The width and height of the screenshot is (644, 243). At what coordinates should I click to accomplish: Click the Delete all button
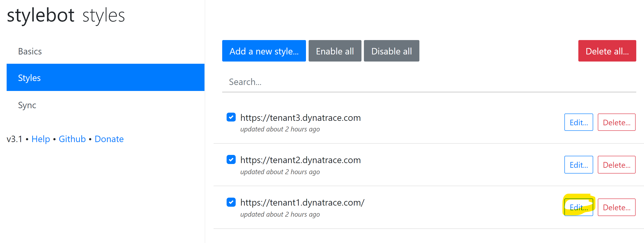[x=607, y=51]
